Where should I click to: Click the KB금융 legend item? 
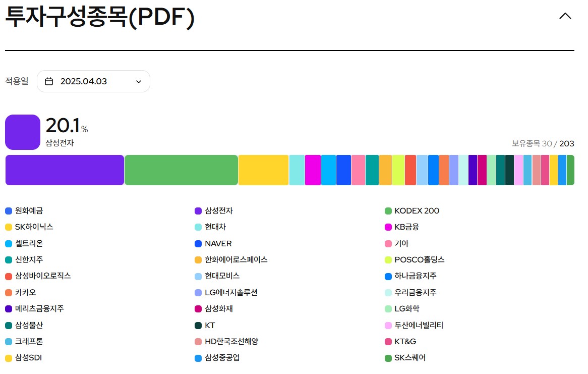point(402,227)
